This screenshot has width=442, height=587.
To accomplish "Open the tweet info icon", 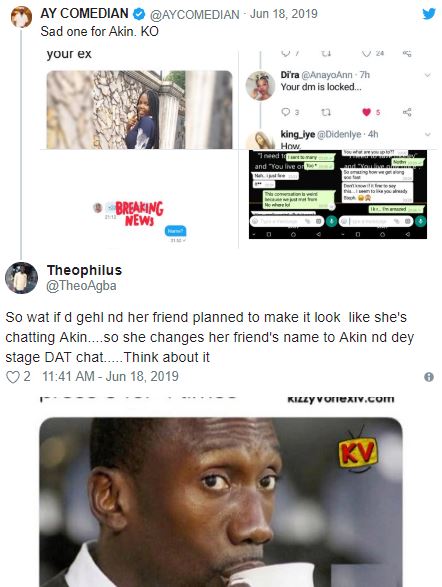I will [x=429, y=377].
